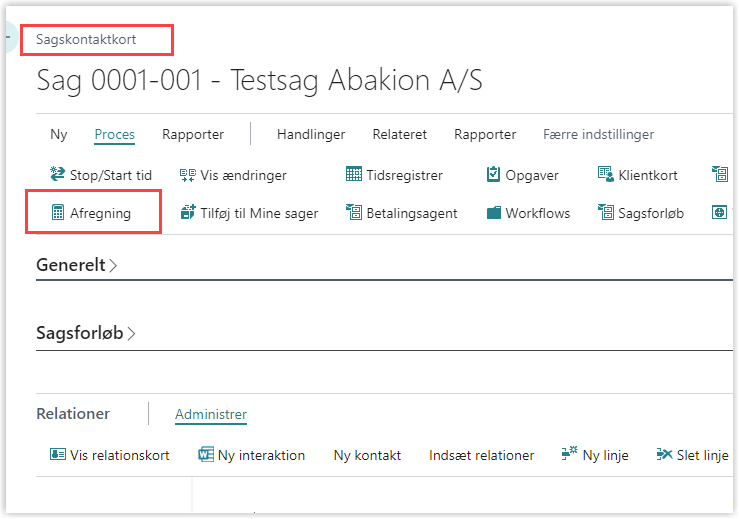Open the Tidsregistrer grid icon
Screen dimensions: 739x519
pos(354,175)
